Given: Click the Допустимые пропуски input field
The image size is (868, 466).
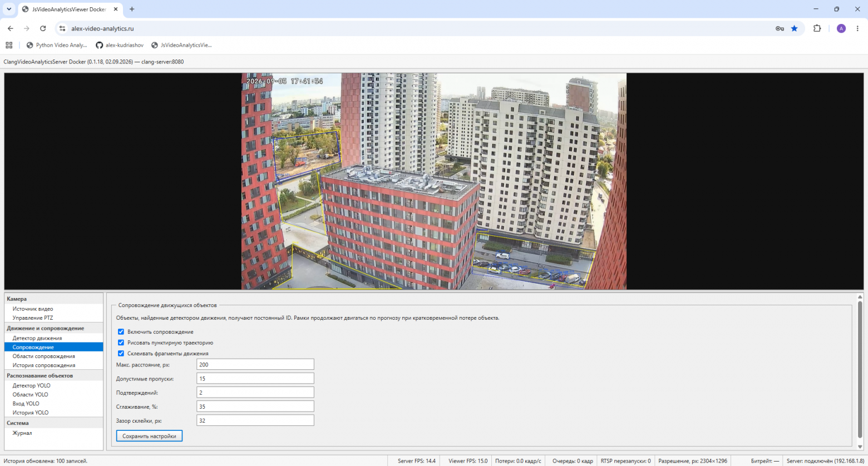Looking at the screenshot, I should 255,378.
